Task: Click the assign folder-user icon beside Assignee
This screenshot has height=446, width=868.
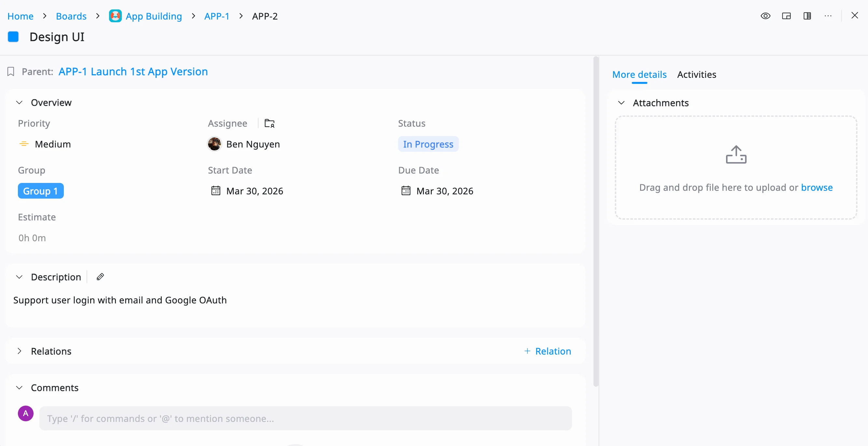Action: [x=269, y=123]
